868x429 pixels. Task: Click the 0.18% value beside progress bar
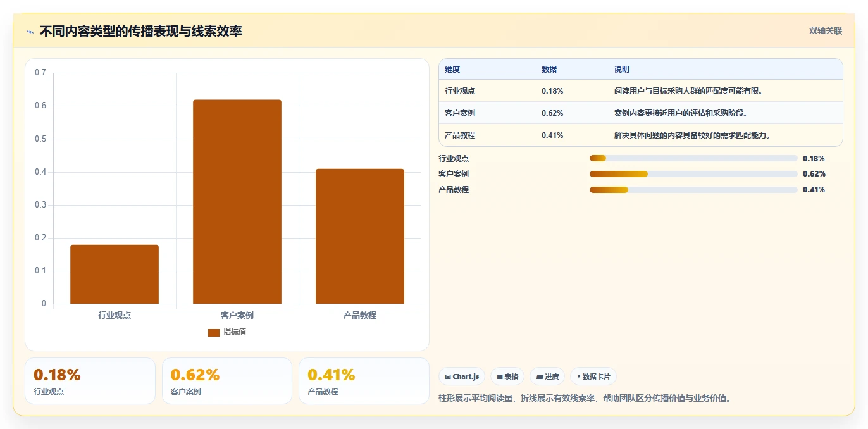coord(814,159)
